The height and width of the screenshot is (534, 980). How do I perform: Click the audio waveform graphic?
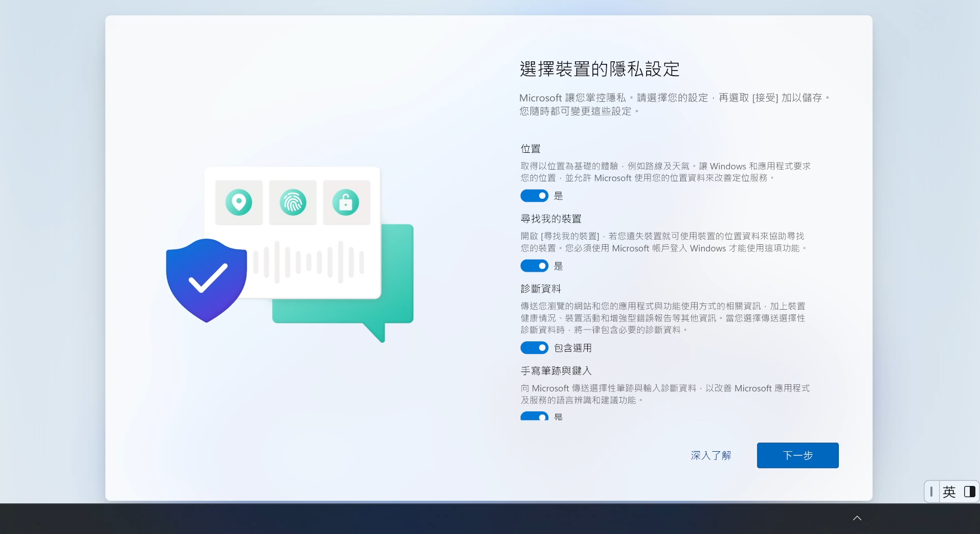click(x=308, y=262)
